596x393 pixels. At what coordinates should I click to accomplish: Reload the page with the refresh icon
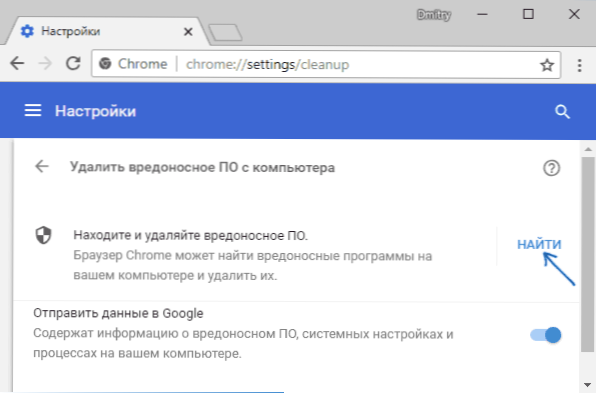point(73,63)
